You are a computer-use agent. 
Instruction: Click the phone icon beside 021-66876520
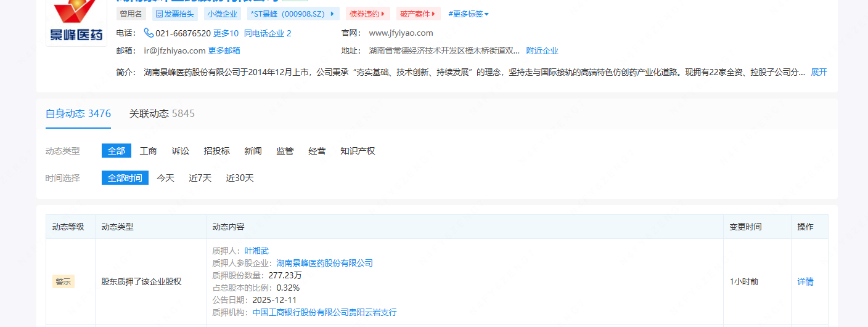149,33
